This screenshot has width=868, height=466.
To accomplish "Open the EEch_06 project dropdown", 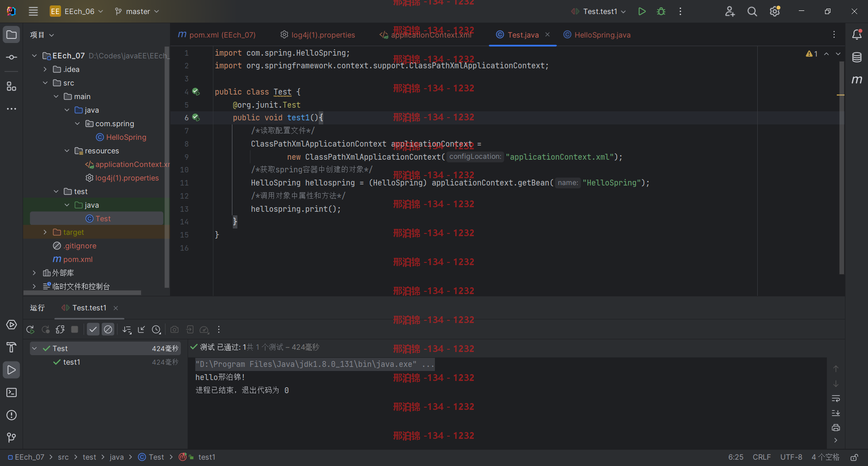I will [76, 11].
